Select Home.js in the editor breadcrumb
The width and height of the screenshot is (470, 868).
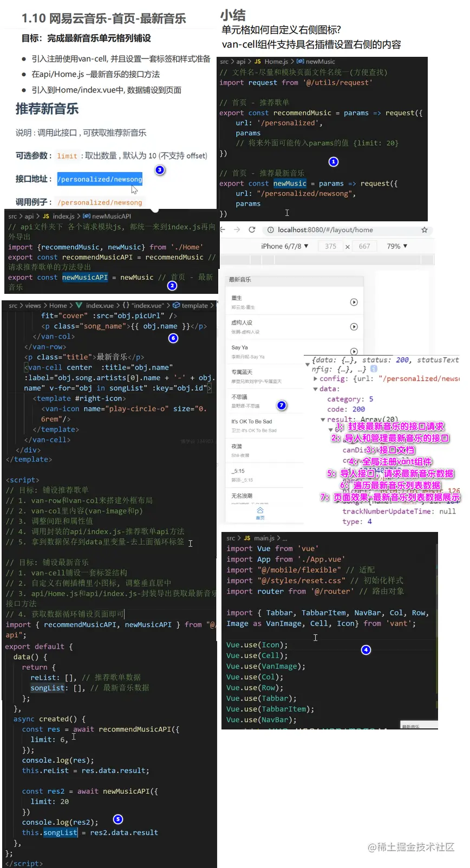pos(276,62)
